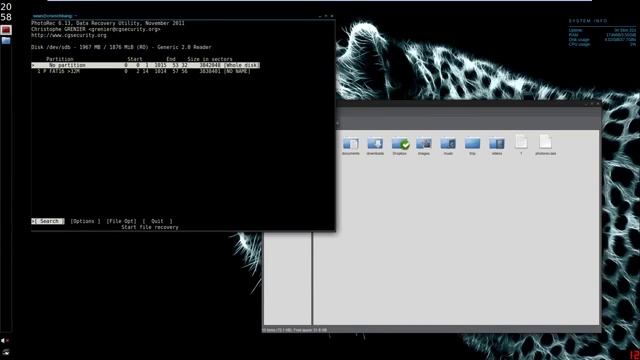640x360 pixels.
Task: Click the SYSTEM INFO desktop widget heading
Action: click(588, 21)
